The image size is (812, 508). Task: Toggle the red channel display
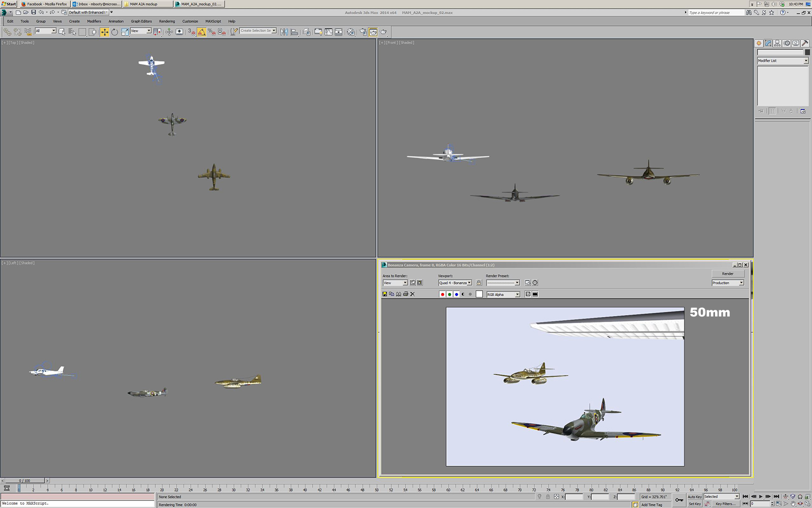pos(443,294)
